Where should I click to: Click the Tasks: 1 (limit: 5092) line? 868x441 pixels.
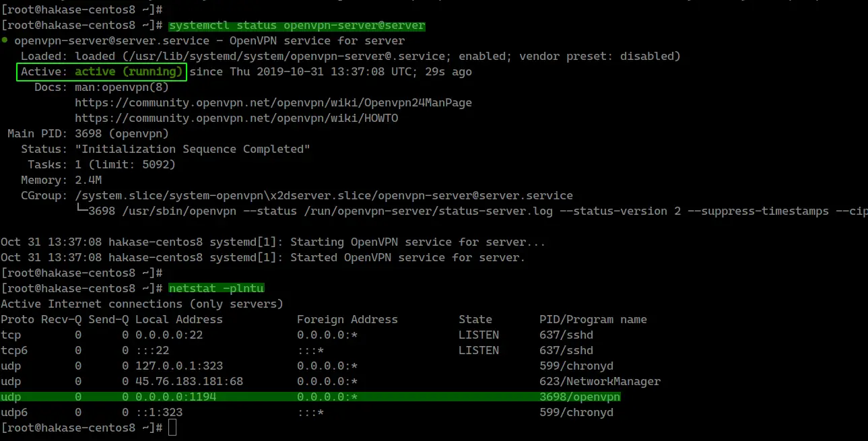click(x=102, y=164)
